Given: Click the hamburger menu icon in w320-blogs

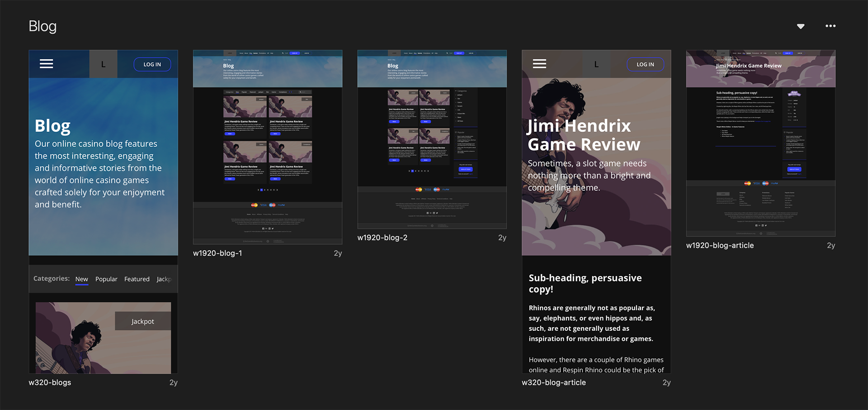Looking at the screenshot, I should [x=47, y=64].
